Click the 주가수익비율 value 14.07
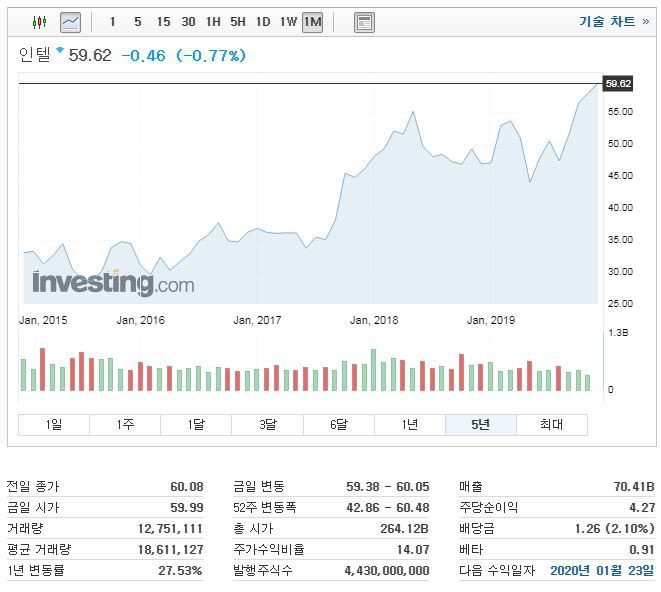Image resolution: width=661 pixels, height=592 pixels. (413, 550)
